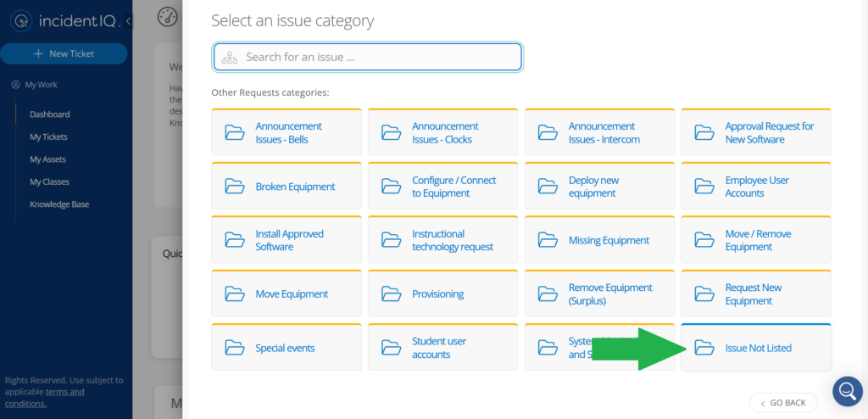The width and height of the screenshot is (868, 419).
Task: Click the dashboard gauge icon
Action: [x=167, y=17]
